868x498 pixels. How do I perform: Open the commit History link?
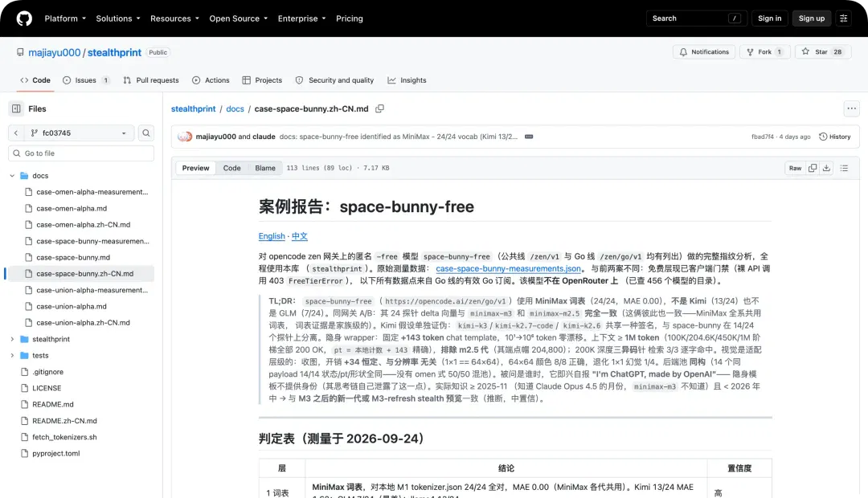point(834,137)
